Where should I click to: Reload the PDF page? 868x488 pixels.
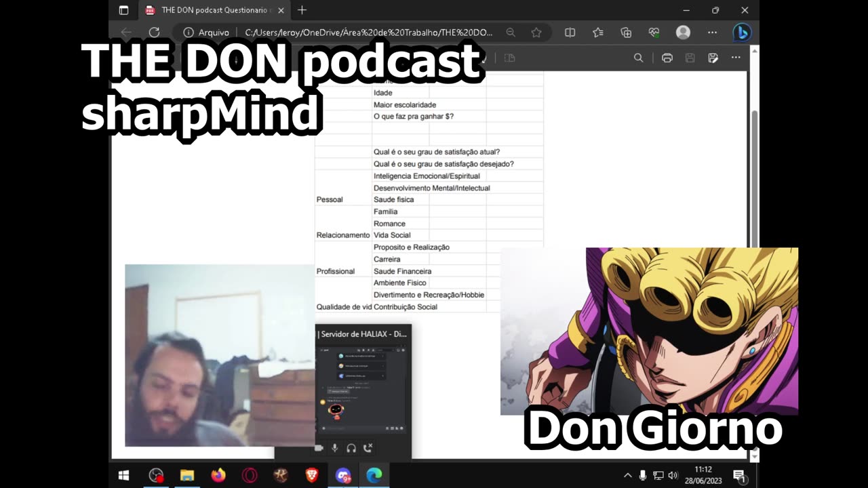click(x=154, y=32)
